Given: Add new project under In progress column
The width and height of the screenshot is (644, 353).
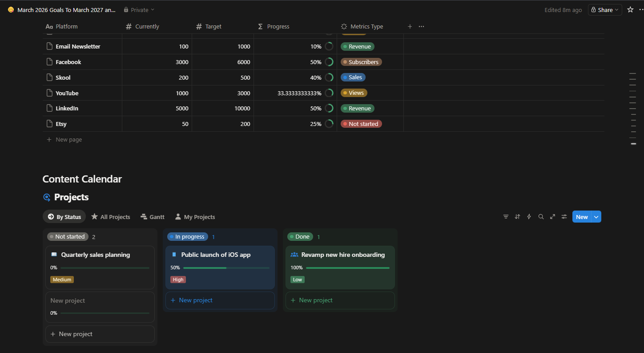Looking at the screenshot, I should 220,300.
